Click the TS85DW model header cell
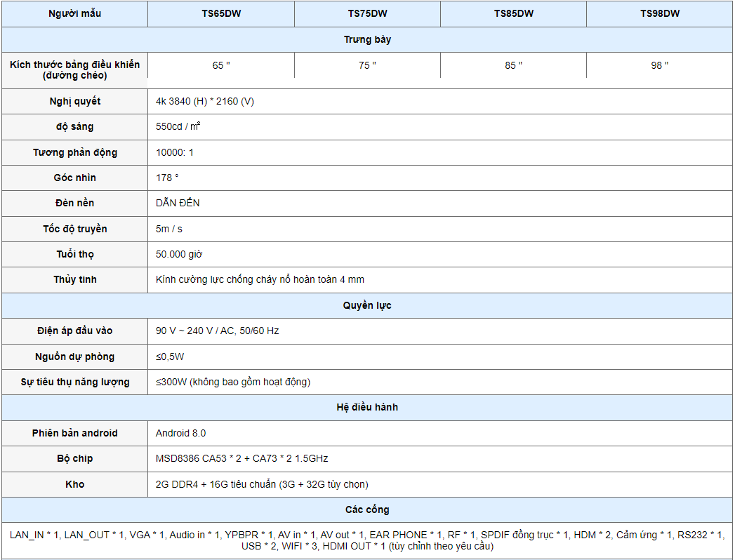 (x=513, y=13)
